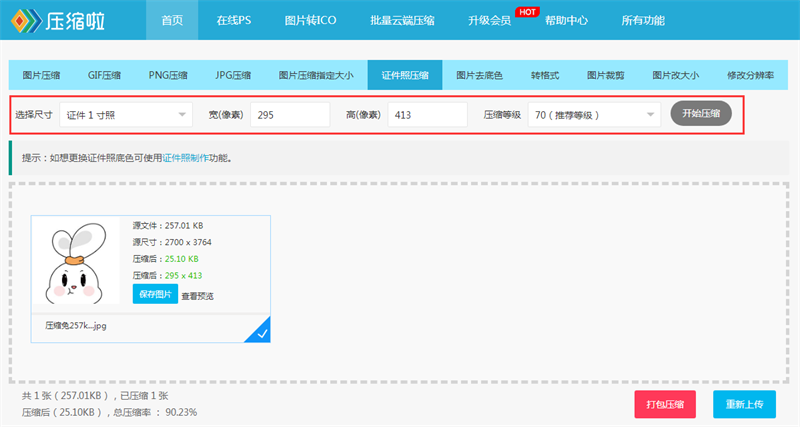Switch to 图片裁剪 tab
The image size is (800, 427).
tap(605, 75)
